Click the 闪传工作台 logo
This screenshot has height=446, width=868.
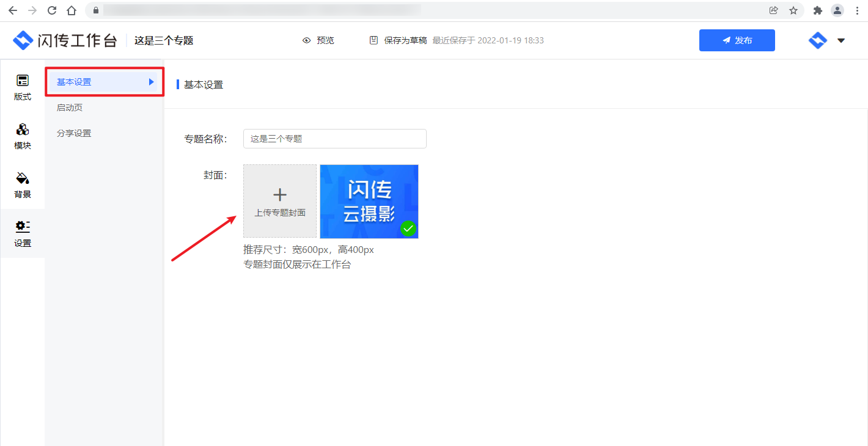65,40
